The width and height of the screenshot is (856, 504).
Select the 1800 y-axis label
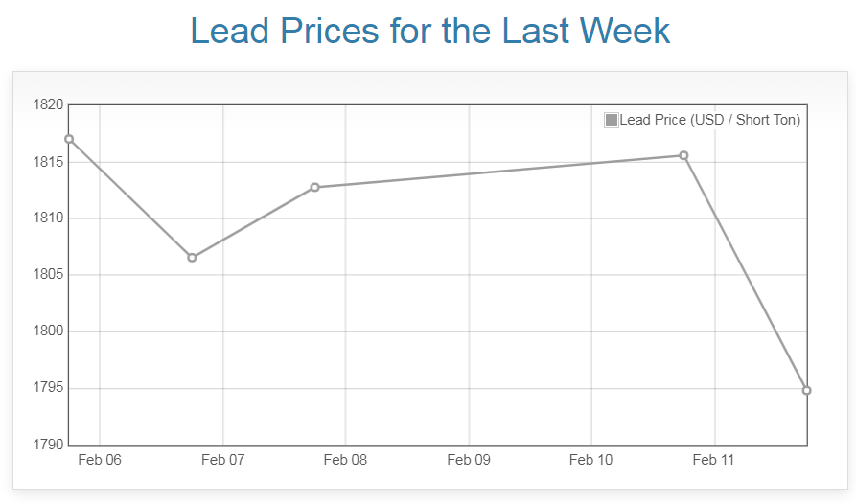(47, 332)
